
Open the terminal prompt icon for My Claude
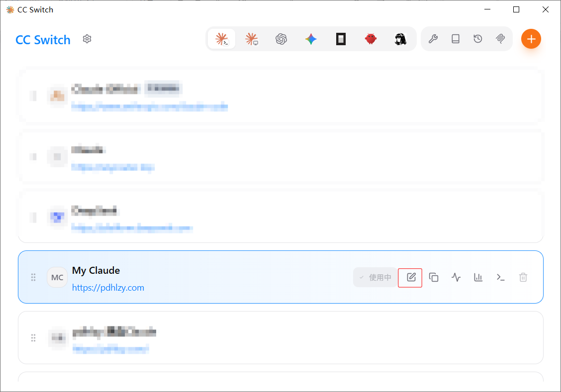(x=500, y=277)
